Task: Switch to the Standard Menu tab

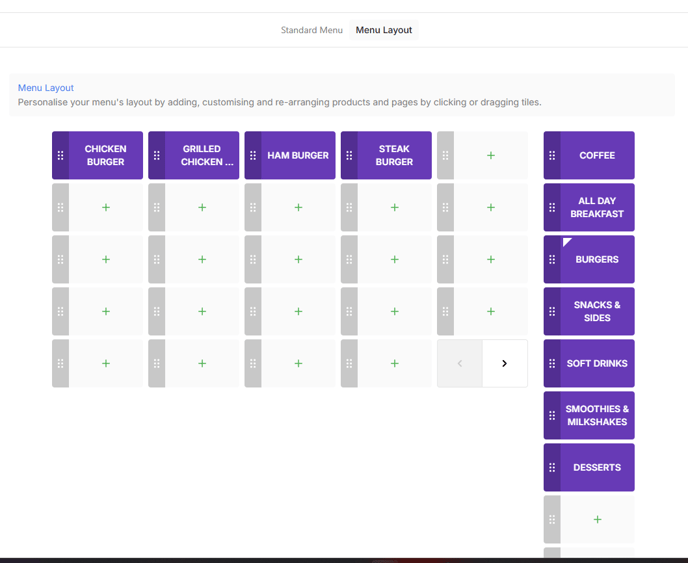Action: [311, 30]
